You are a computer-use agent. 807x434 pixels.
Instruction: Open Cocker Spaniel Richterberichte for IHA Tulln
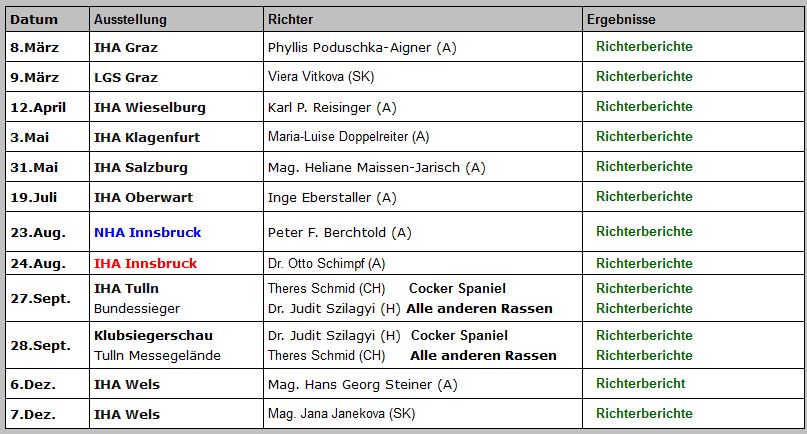(644, 289)
